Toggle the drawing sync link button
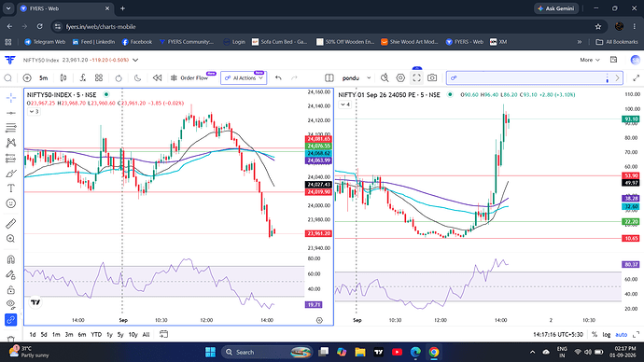 tap(11, 320)
